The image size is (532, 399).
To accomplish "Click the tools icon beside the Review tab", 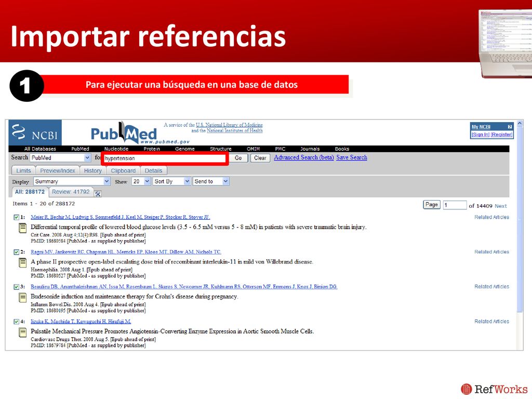I will point(98,194).
